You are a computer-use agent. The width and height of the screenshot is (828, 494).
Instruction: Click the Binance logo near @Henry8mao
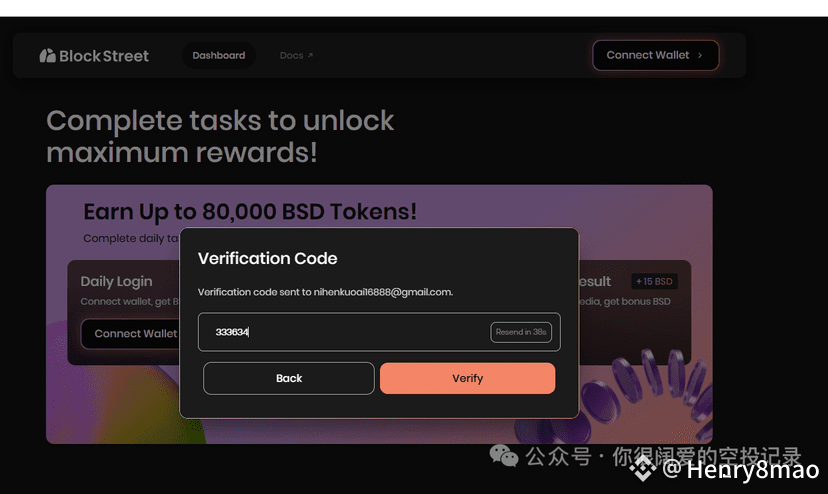tap(643, 468)
